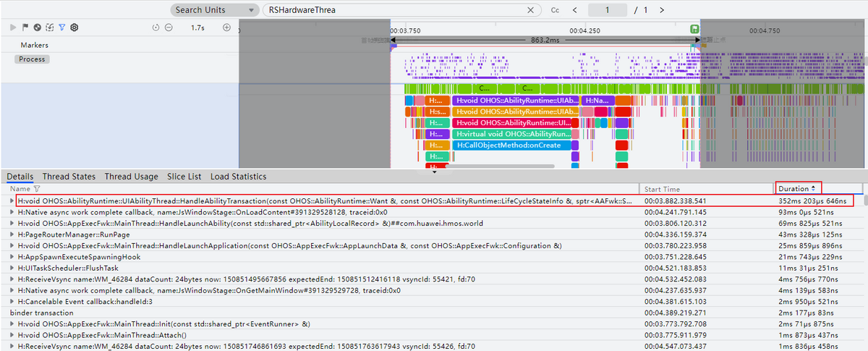Toggle the Cc case-sensitive search option
Image resolution: width=868 pixels, height=351 pixels.
555,10
